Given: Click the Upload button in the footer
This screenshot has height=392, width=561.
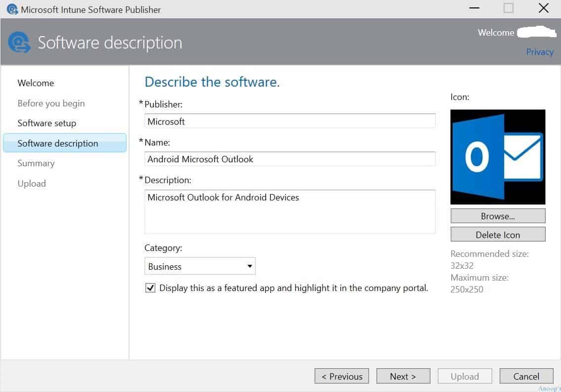Looking at the screenshot, I should (465, 376).
